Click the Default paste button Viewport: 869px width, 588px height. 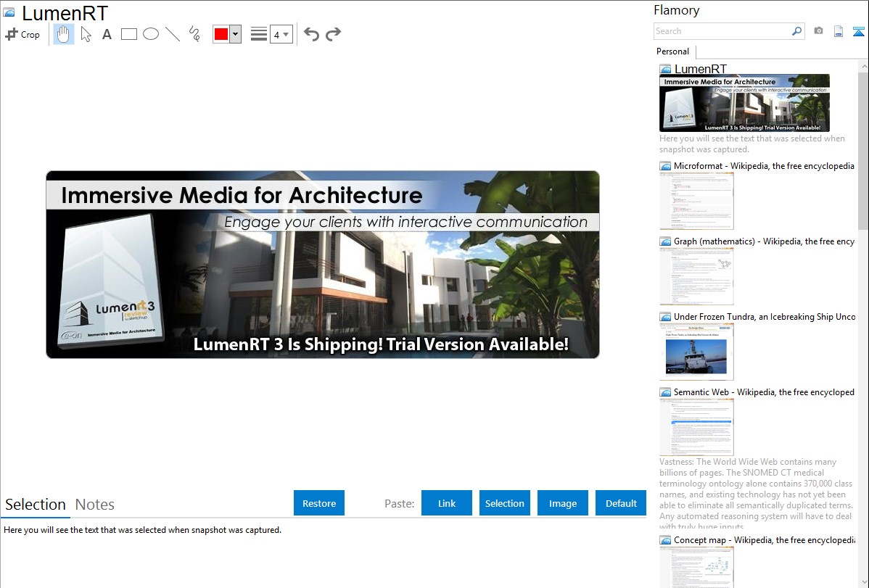pos(621,503)
